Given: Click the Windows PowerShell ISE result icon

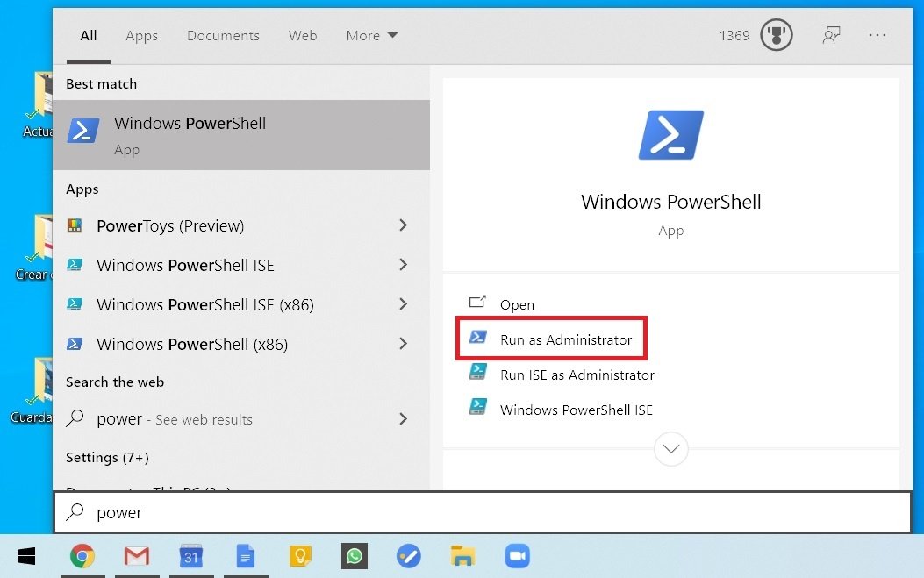Looking at the screenshot, I should tap(75, 265).
